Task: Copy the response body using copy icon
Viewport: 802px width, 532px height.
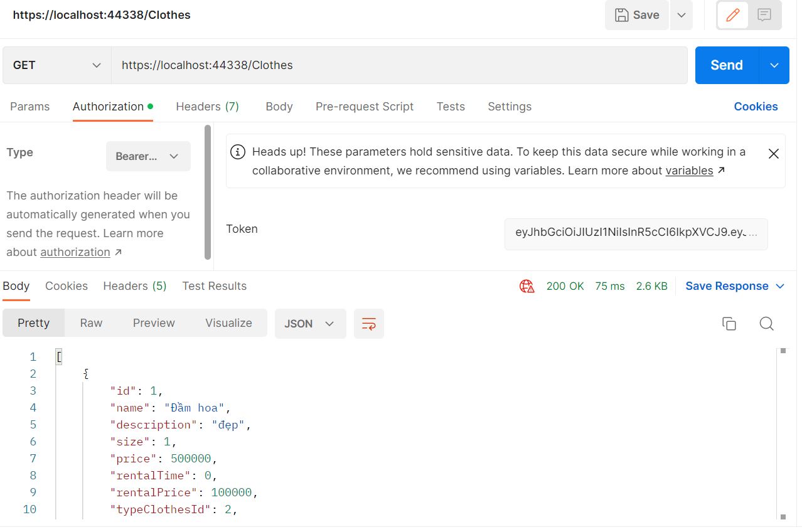Action: point(729,323)
